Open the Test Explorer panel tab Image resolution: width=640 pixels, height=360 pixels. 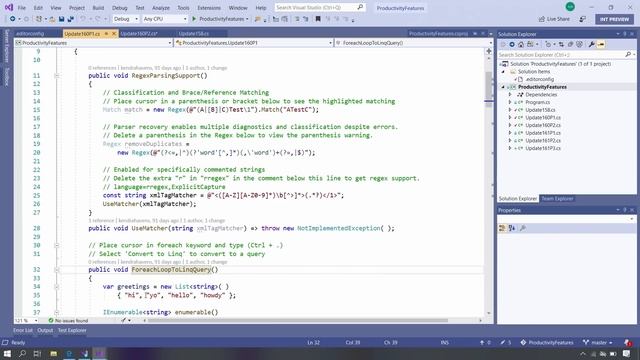pyautogui.click(x=72, y=330)
